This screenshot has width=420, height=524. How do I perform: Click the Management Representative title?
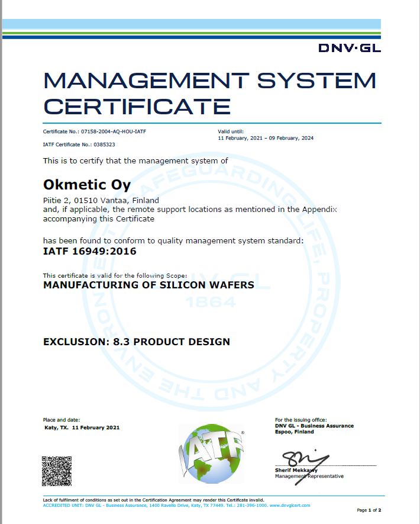tap(309, 476)
